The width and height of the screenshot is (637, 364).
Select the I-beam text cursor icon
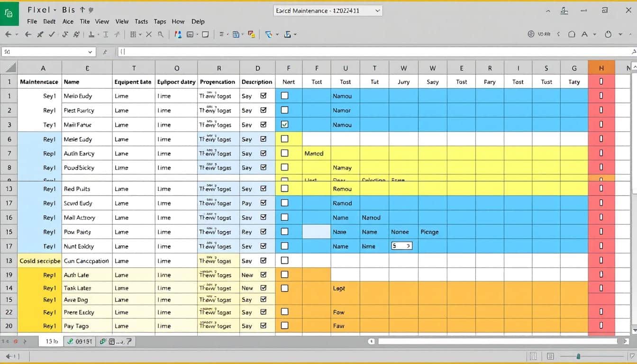pos(105,35)
